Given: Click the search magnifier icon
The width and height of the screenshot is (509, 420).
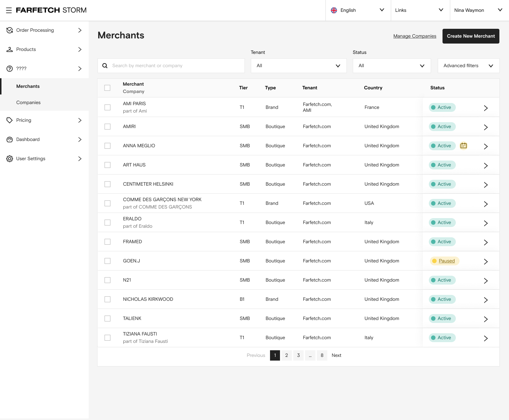Looking at the screenshot, I should 105,66.
